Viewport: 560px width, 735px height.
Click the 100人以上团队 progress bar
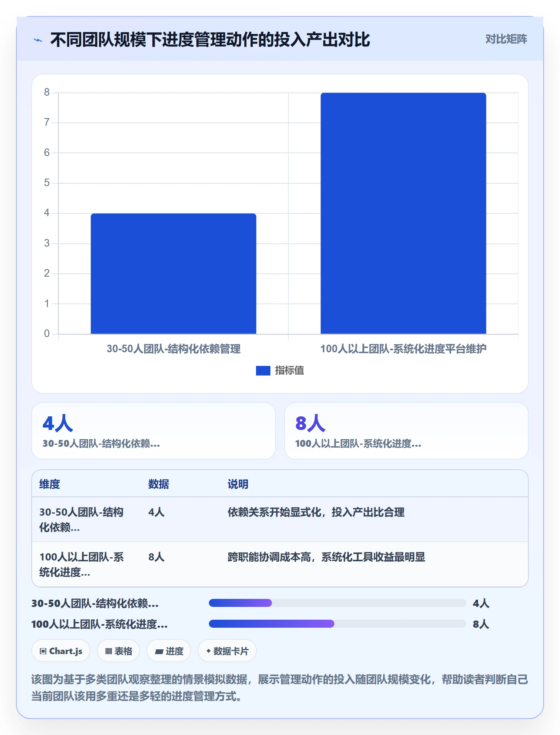point(337,624)
